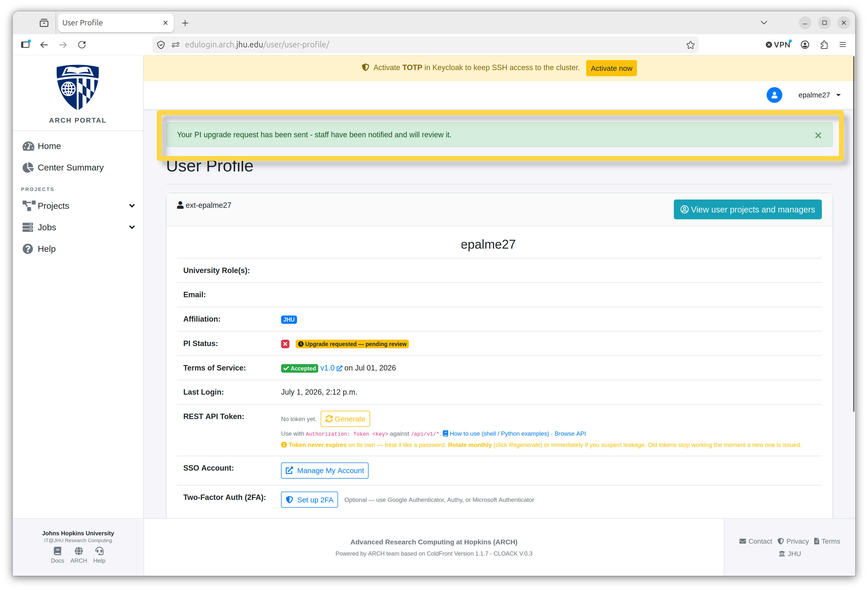Open a new browser tab

[185, 23]
